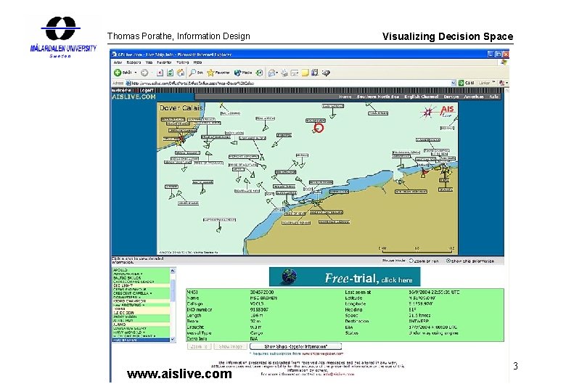Viewport: 566px width, 392px height.
Task: Click the info@aislive.com email link
Action: point(339,375)
